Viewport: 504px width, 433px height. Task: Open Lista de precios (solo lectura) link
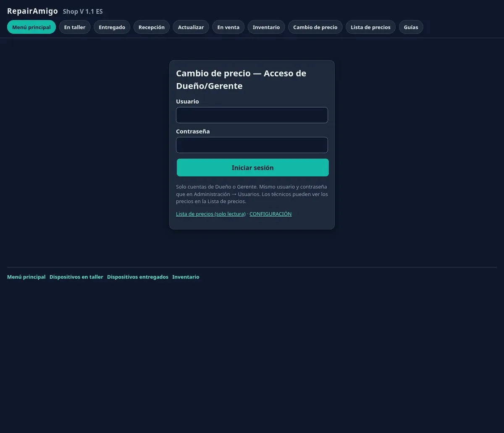tap(211, 214)
